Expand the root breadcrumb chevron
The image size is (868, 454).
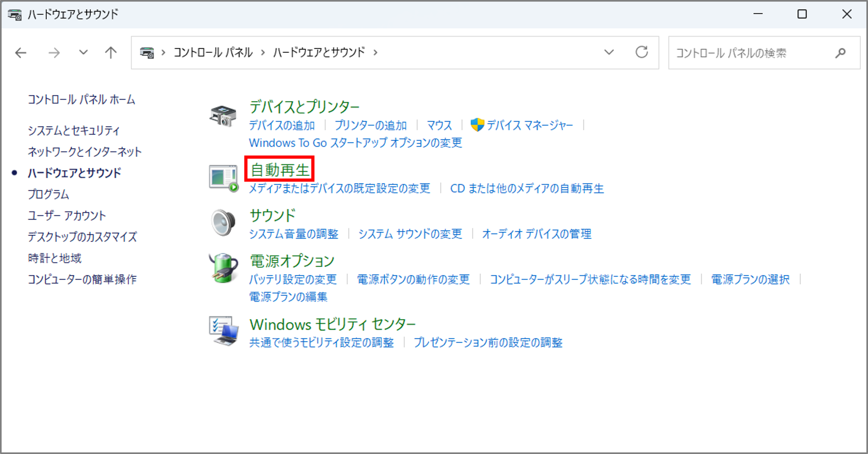click(163, 53)
